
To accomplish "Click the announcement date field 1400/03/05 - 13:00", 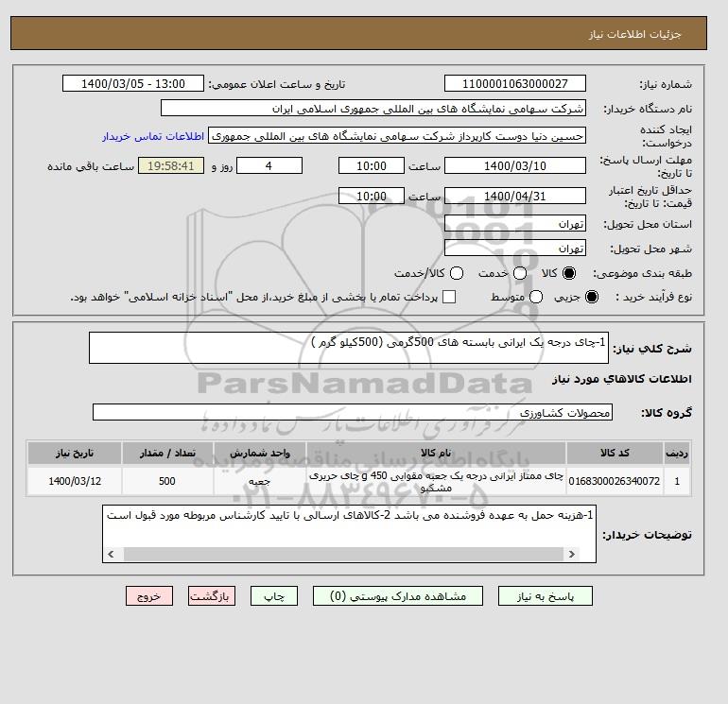I will point(133,83).
